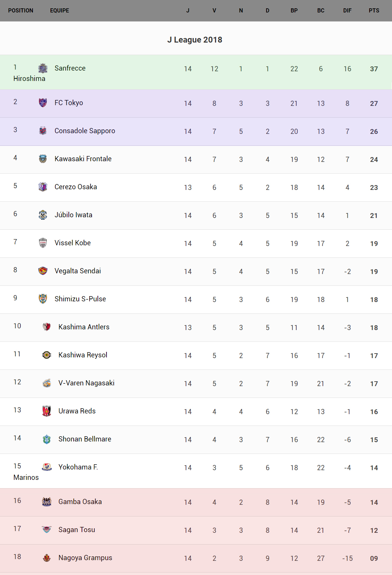Click the V-Varen Nagasaki team name
This screenshot has height=575, width=392.
pyautogui.click(x=86, y=383)
